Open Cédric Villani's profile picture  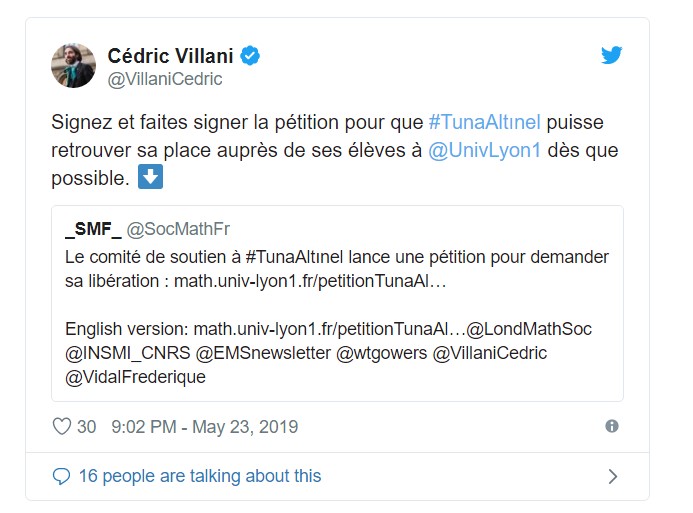click(x=73, y=65)
